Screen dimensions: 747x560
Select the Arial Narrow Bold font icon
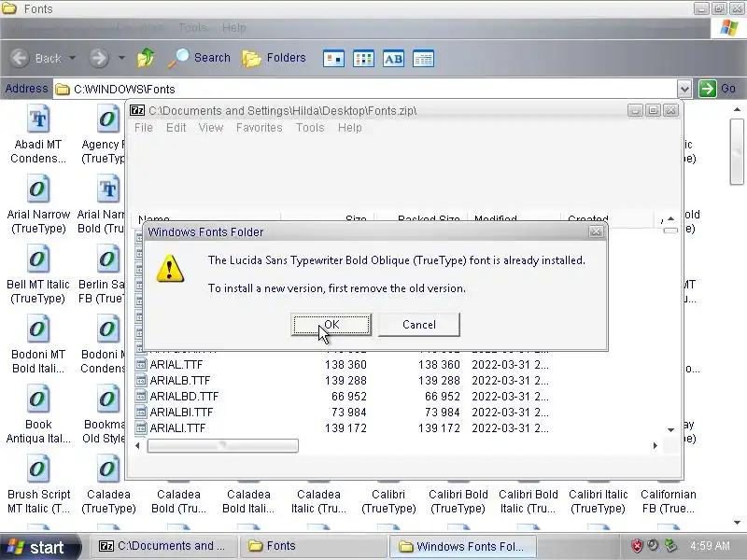coord(108,189)
